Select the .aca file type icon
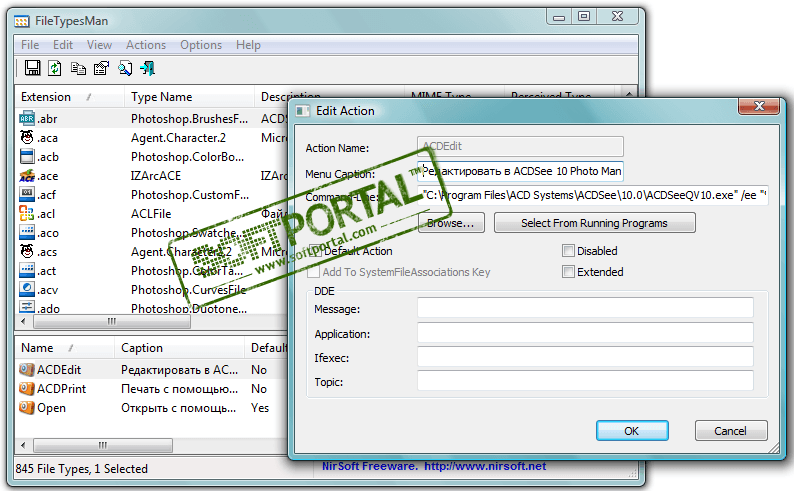The height and width of the screenshot is (491, 794). click(27, 137)
